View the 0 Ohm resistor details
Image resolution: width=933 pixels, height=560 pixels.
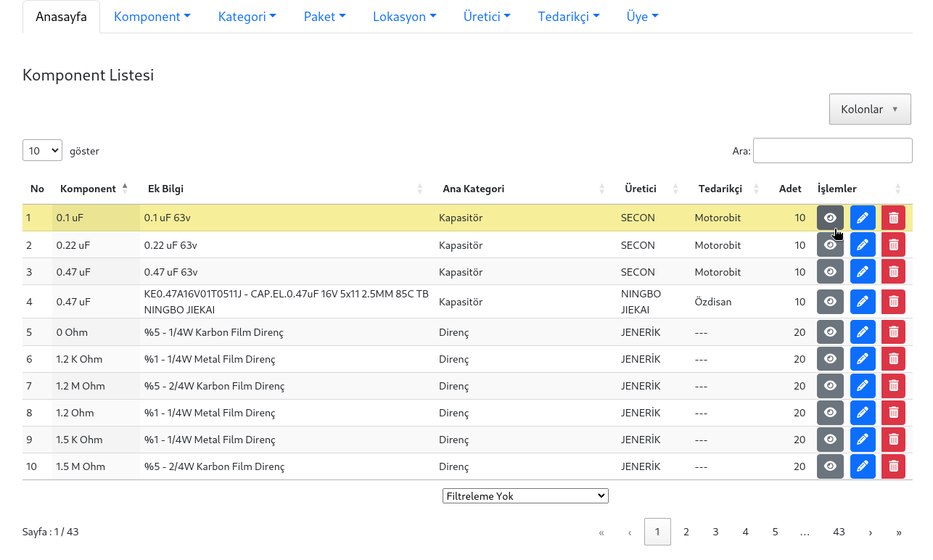pos(830,332)
